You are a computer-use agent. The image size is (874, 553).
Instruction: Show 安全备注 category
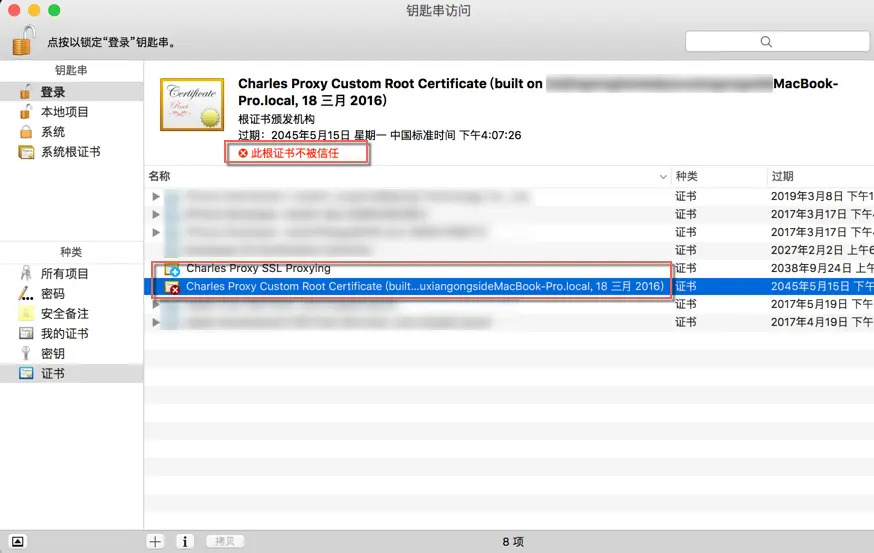coord(71,313)
